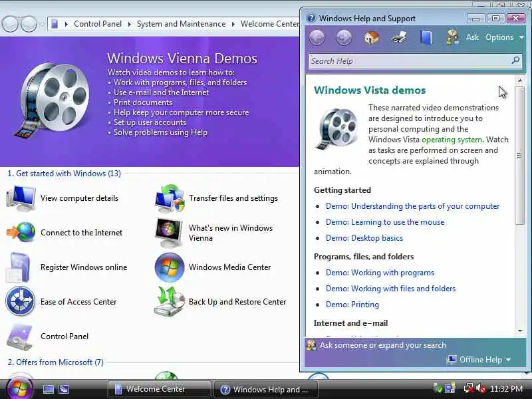
Task: Click 'Get started with Windows (13)' heading
Action: coord(64,174)
